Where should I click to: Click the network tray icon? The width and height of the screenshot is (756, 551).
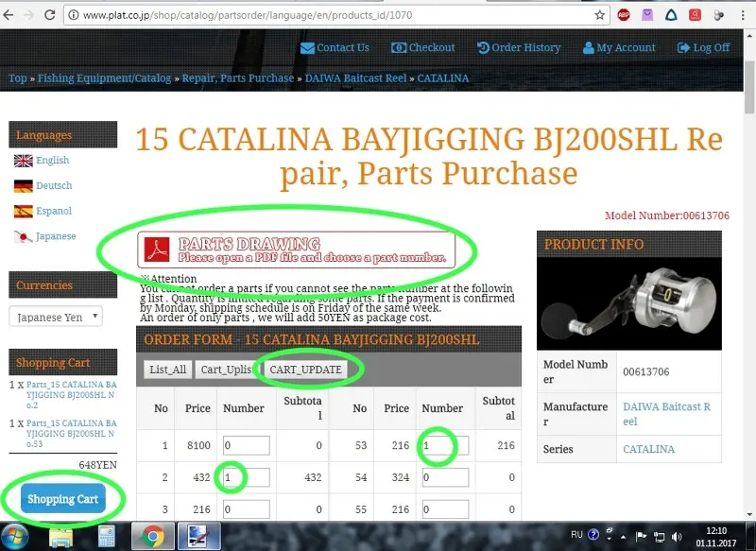pyautogui.click(x=659, y=536)
